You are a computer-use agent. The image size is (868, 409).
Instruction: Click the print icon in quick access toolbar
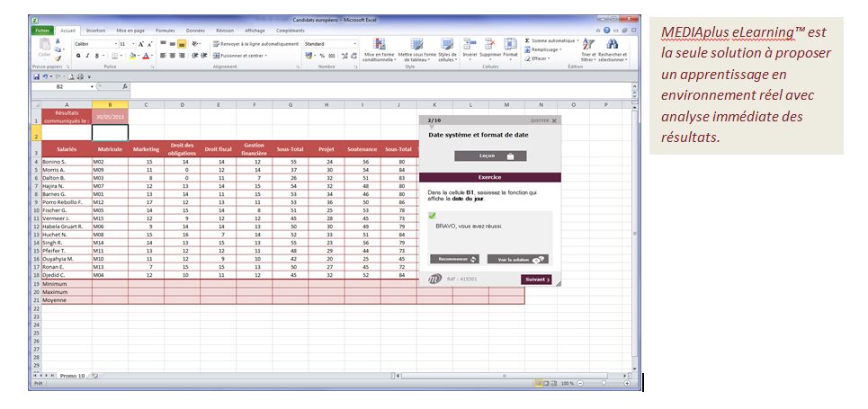click(80, 76)
